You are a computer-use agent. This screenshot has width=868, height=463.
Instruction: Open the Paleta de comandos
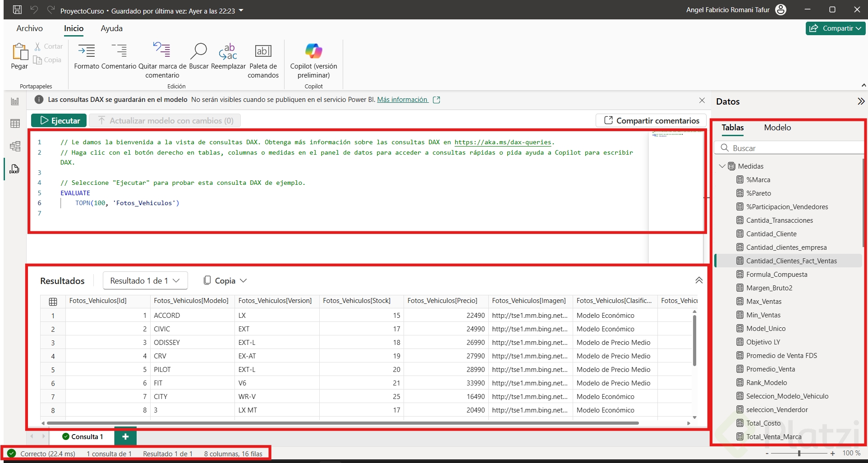tap(263, 52)
